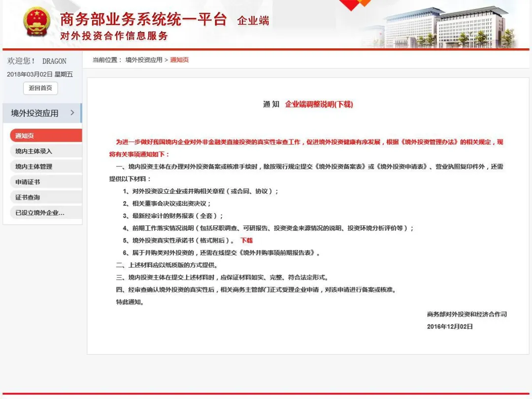Open the 已设立境外企业... sidebar item
The image size is (532, 399).
click(x=46, y=213)
